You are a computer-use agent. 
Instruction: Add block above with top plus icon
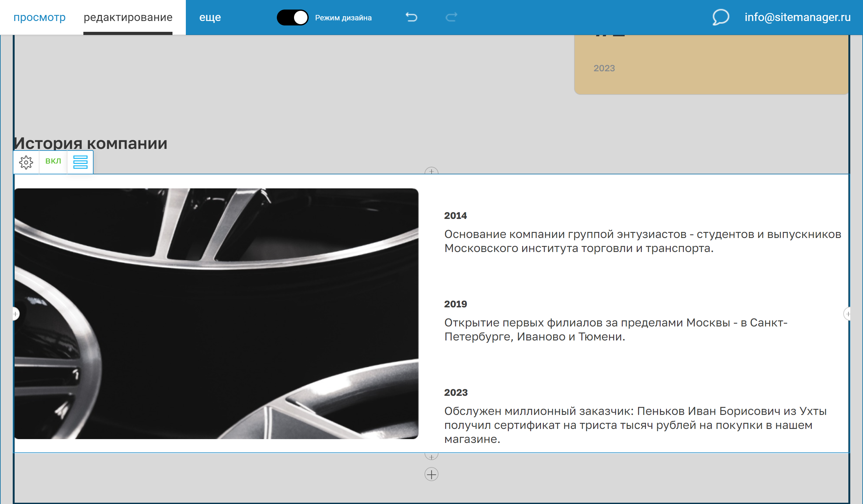tap(431, 171)
